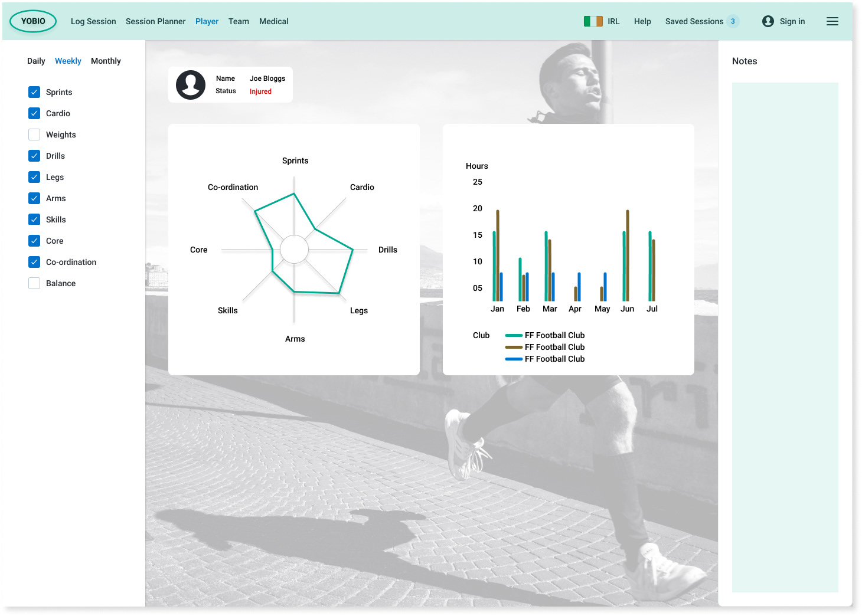Enable the Weights checkbox
862x616 pixels.
[x=34, y=135]
